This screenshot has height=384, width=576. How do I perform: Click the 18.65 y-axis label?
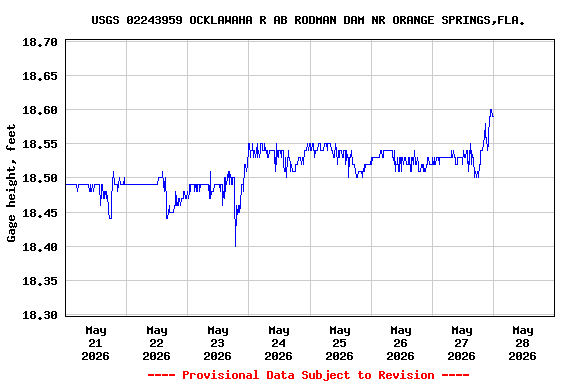click(x=40, y=76)
